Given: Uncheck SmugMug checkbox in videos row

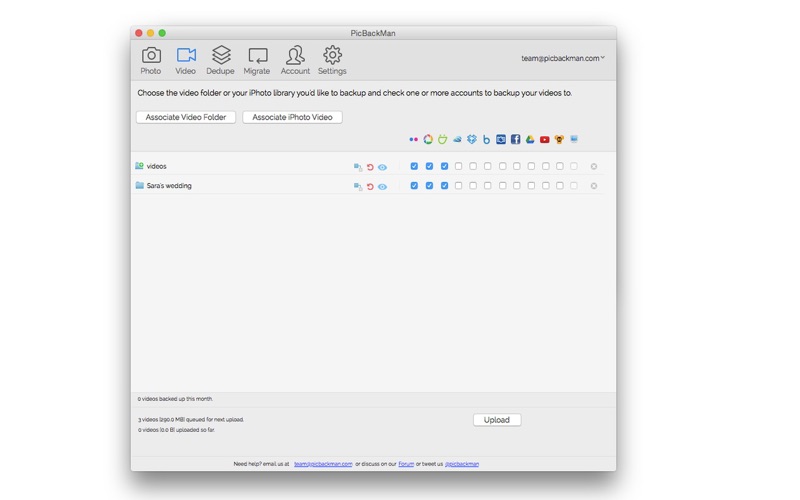Looking at the screenshot, I should click(x=444, y=166).
